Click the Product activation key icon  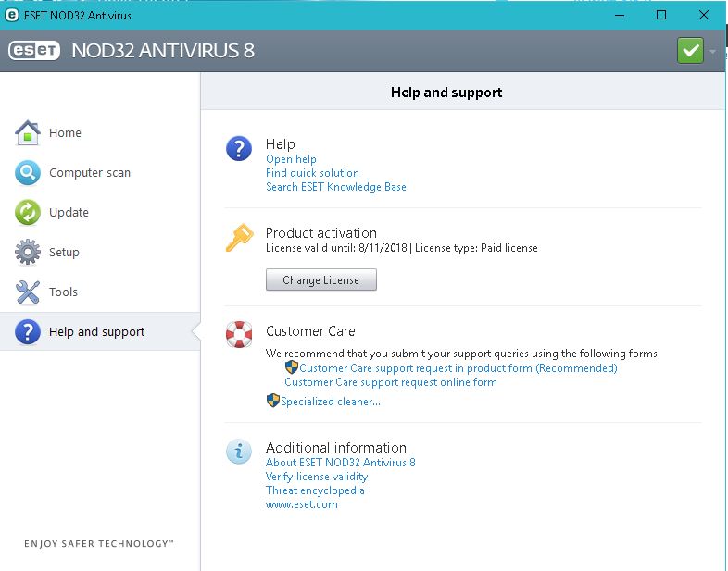pos(239,239)
